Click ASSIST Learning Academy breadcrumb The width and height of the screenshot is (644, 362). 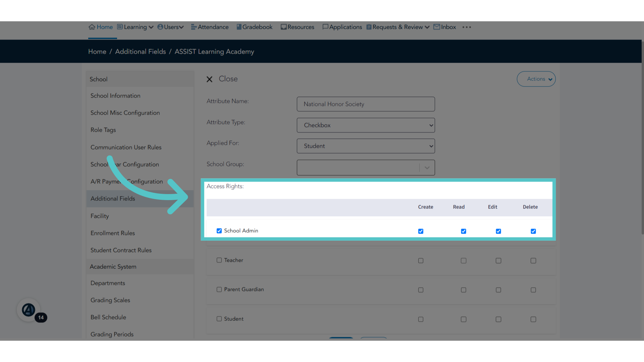pyautogui.click(x=214, y=52)
